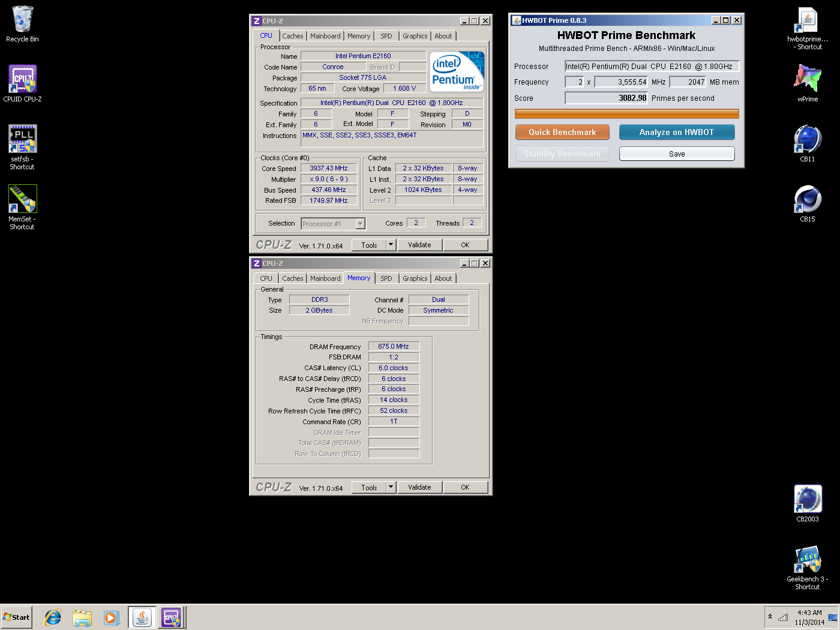
Task: Save the HWBOT Prime result
Action: [677, 154]
